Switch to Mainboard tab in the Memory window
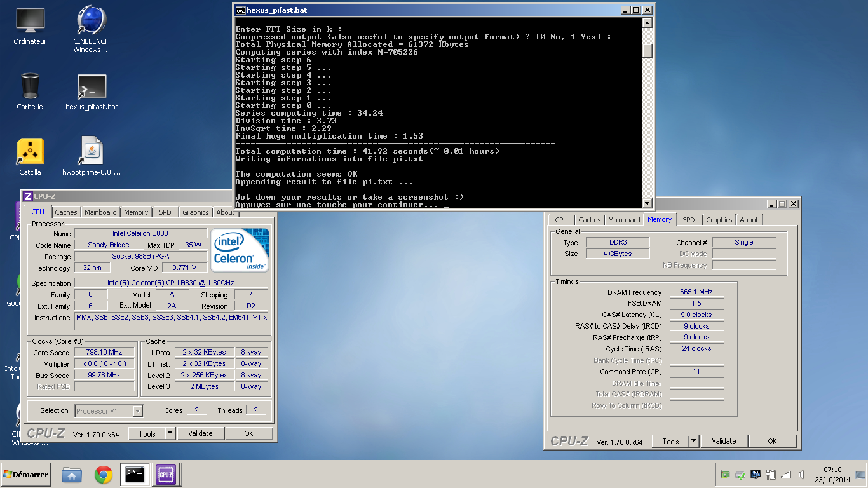868x488 pixels. point(624,220)
